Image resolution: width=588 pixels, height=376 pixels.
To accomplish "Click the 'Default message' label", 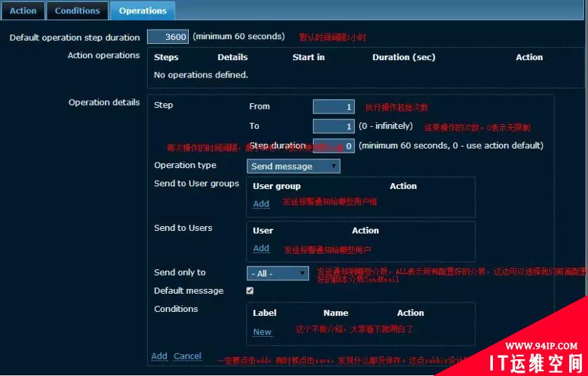I will [x=189, y=291].
